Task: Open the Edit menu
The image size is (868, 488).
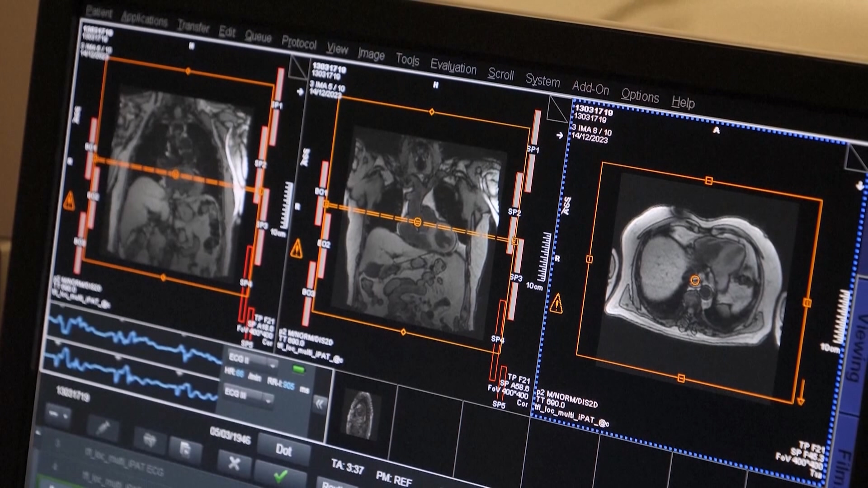Action: 227,31
